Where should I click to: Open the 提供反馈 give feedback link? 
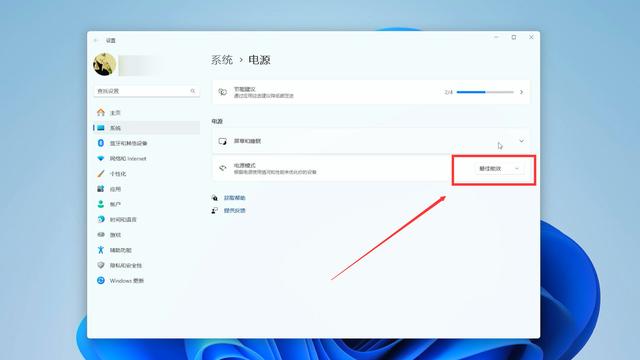pos(234,211)
